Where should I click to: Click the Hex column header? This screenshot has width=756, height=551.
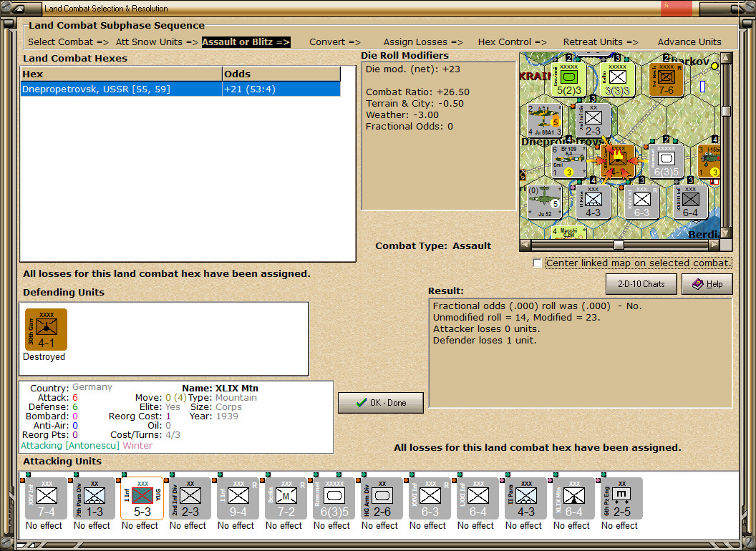pos(122,74)
